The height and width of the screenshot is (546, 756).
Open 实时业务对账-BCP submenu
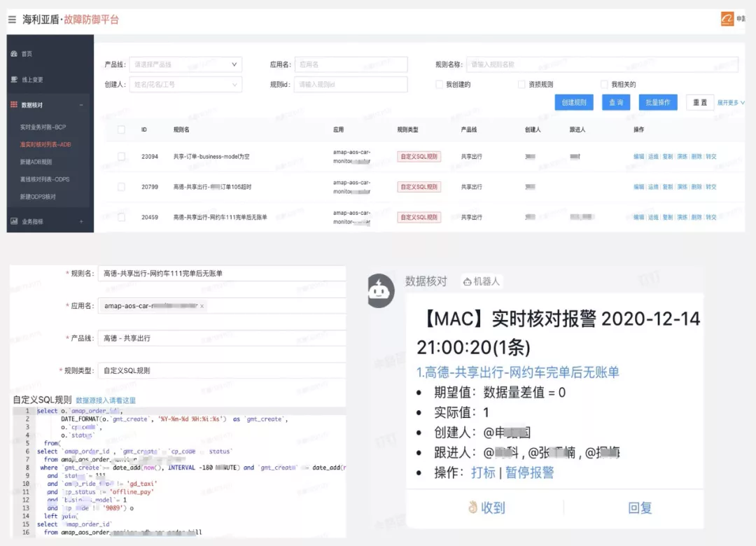pos(43,127)
